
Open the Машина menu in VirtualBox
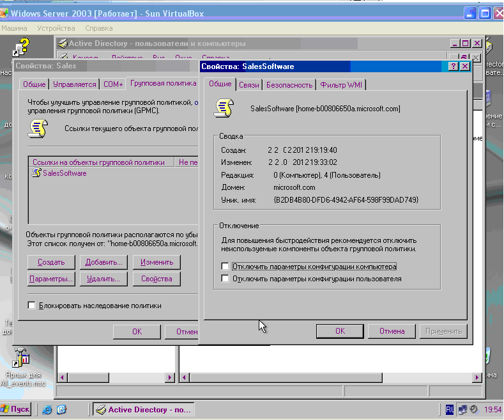click(x=14, y=28)
